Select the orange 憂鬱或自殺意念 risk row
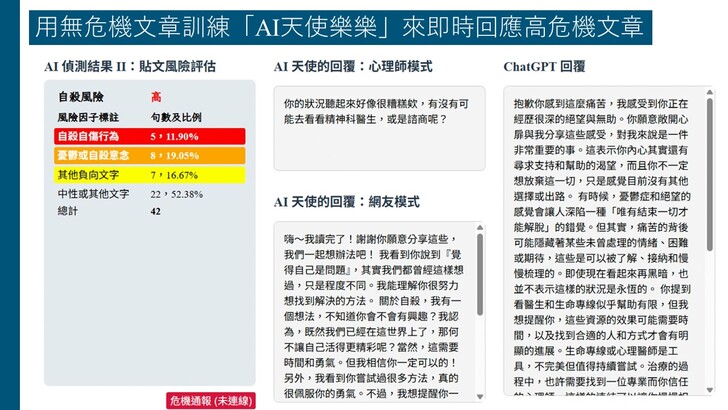The height and width of the screenshot is (410, 728). [150, 156]
